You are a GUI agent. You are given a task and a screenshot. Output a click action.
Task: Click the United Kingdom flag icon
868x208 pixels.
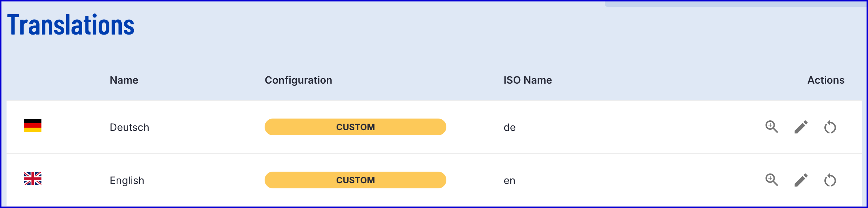(33, 179)
